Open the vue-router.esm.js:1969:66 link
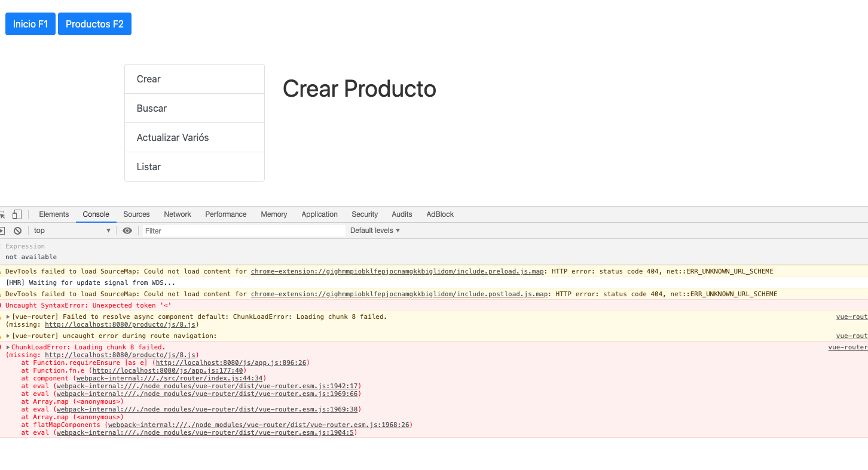This screenshot has height=470, width=868. (207, 394)
